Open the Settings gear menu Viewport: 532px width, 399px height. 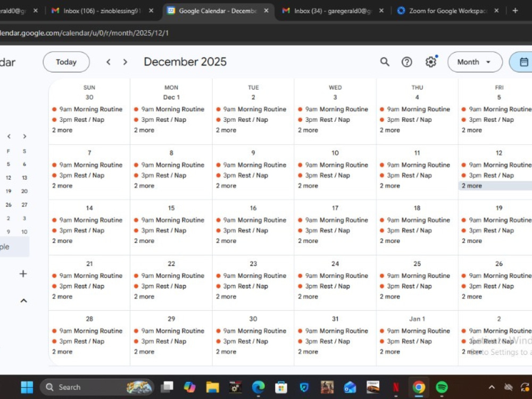coord(431,62)
